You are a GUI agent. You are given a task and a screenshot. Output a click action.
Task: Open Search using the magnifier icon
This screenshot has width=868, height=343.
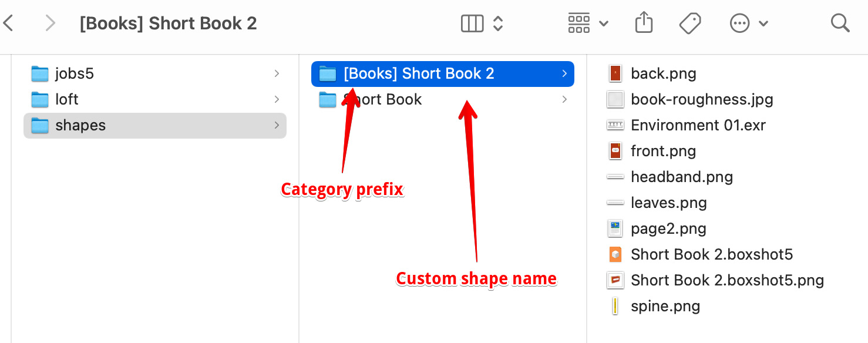[x=840, y=22]
